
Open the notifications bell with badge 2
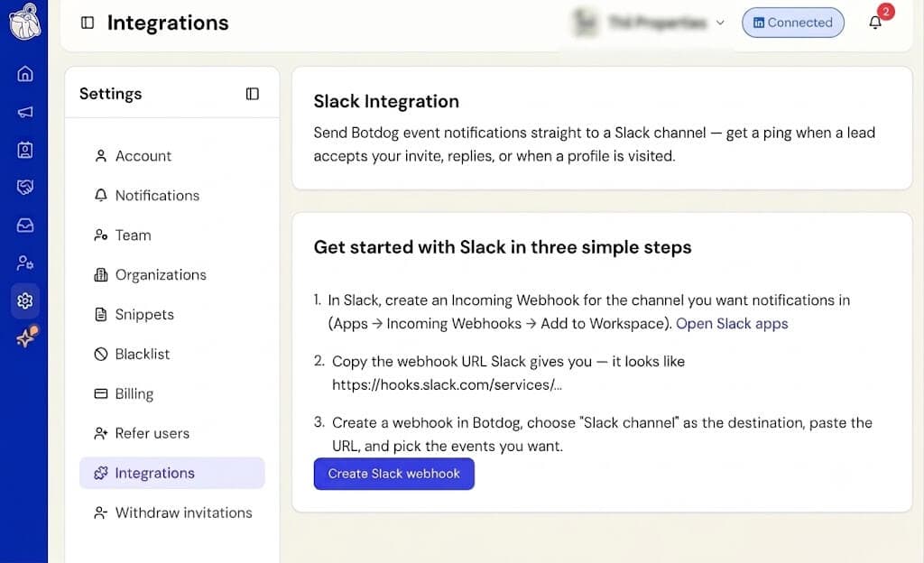pos(875,23)
